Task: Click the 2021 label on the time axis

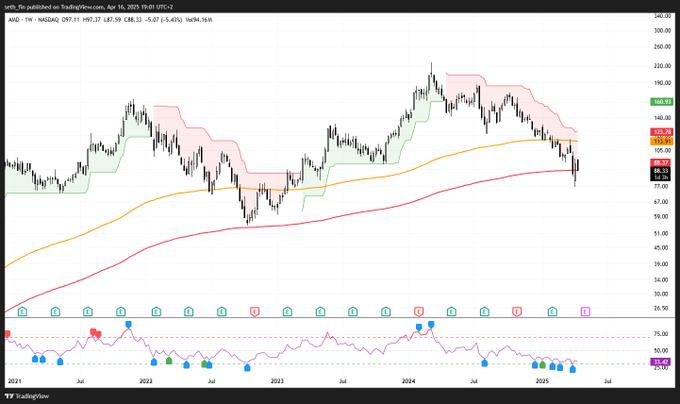Action: coord(15,381)
